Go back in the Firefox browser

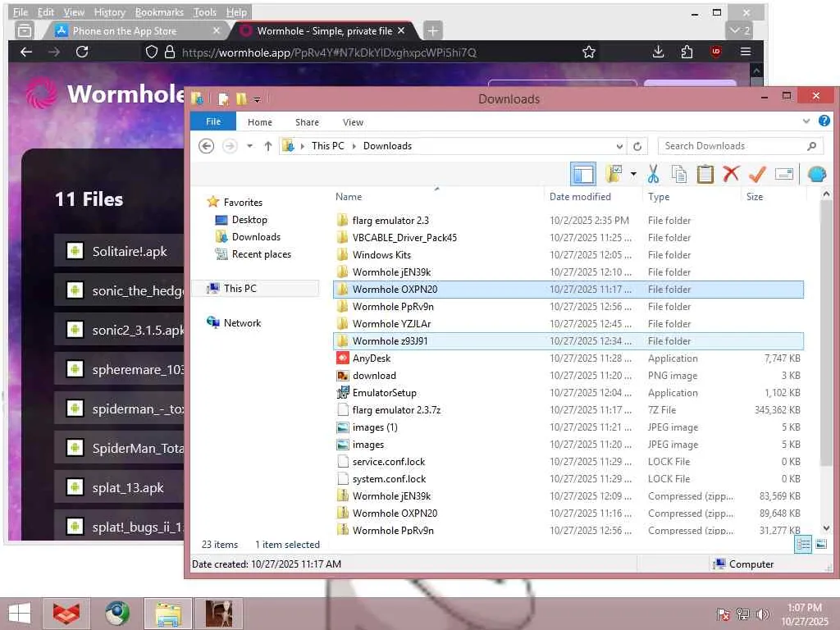(26, 52)
